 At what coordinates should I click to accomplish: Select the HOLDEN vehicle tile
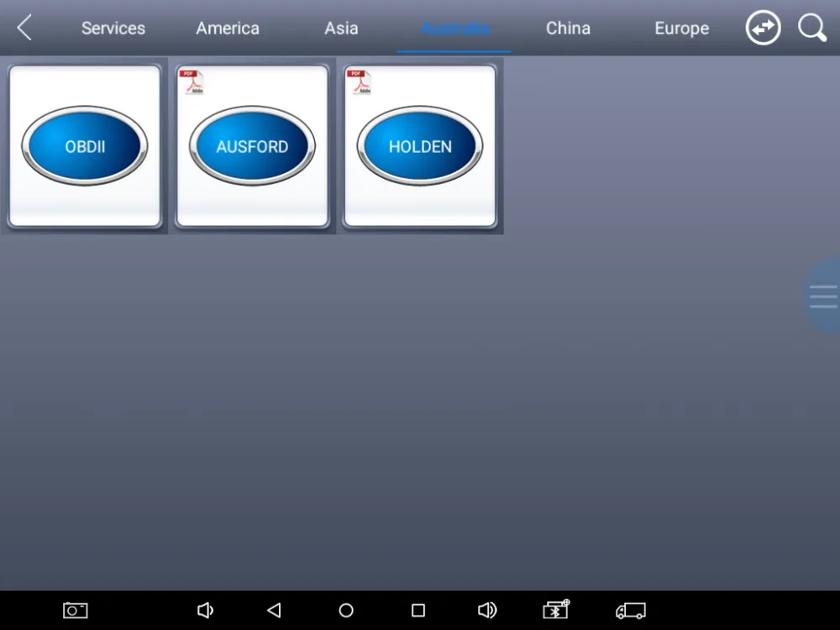(x=420, y=145)
